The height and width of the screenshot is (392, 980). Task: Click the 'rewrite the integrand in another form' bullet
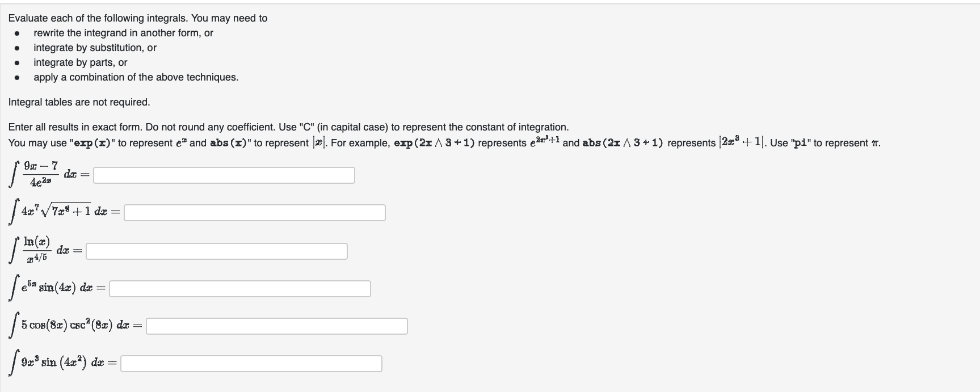click(124, 33)
